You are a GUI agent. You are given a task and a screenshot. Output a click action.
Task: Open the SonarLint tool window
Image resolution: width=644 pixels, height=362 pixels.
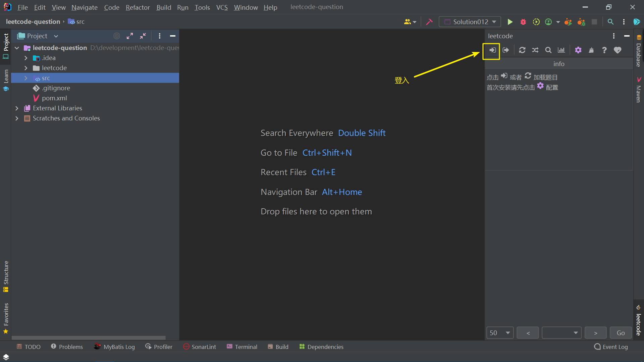tap(200, 347)
